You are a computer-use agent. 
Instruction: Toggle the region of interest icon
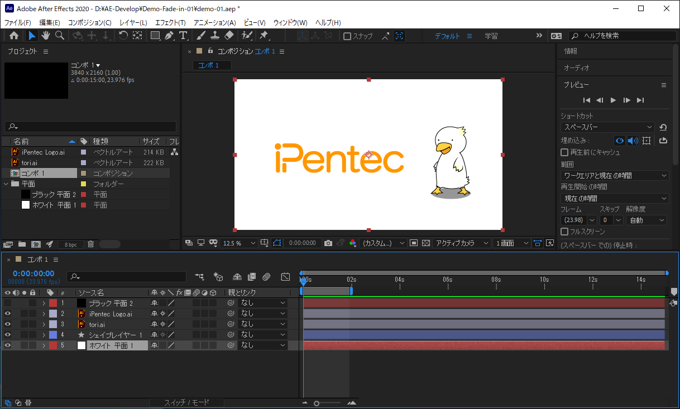[x=414, y=243]
